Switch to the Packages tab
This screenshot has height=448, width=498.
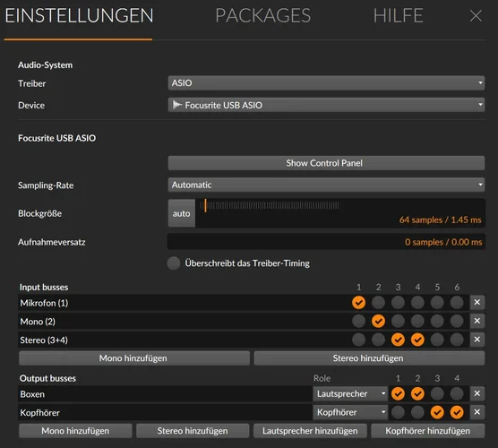pyautogui.click(x=263, y=15)
